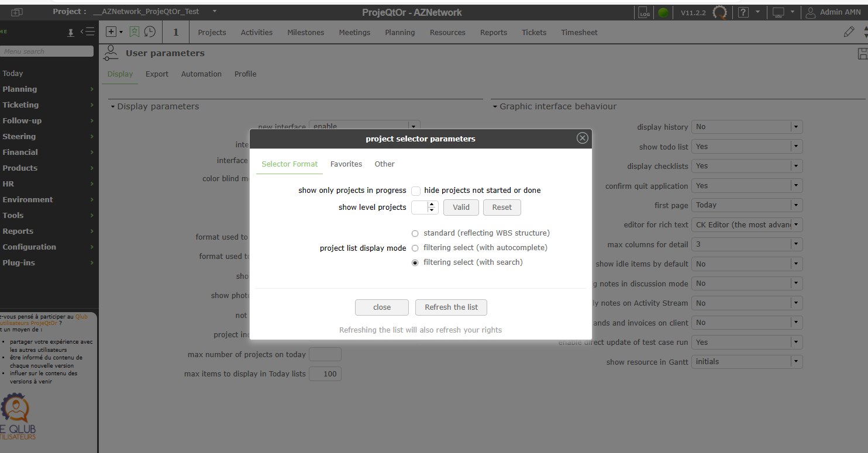Select standard (reflecting WBS structure) mode
This screenshot has width=868, height=453.
(x=415, y=233)
